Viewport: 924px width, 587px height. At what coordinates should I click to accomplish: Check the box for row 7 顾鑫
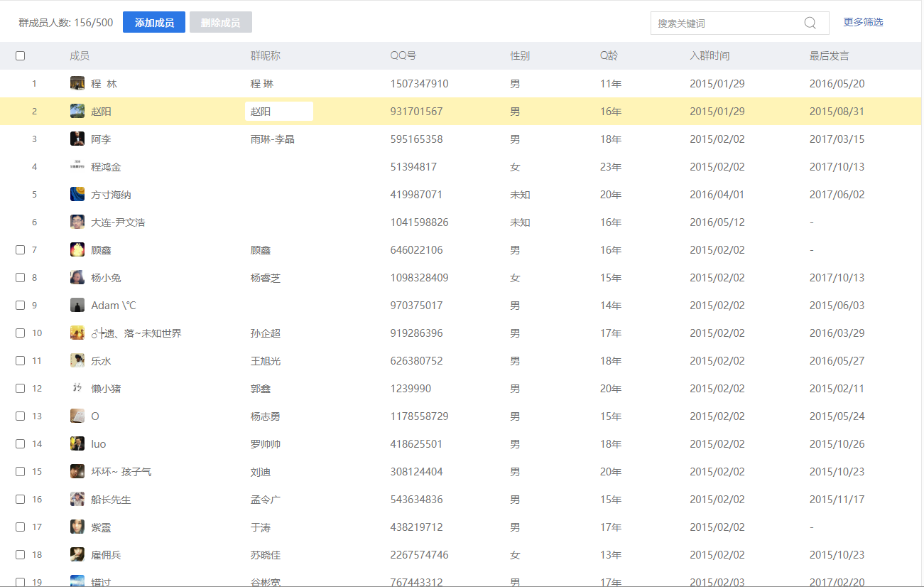(20, 249)
